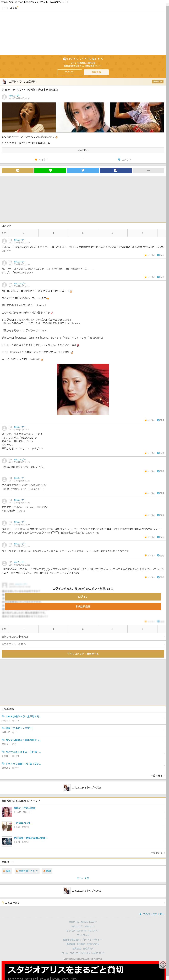
Task: Expand the post with 続きを読む
Action: (x=83, y=150)
